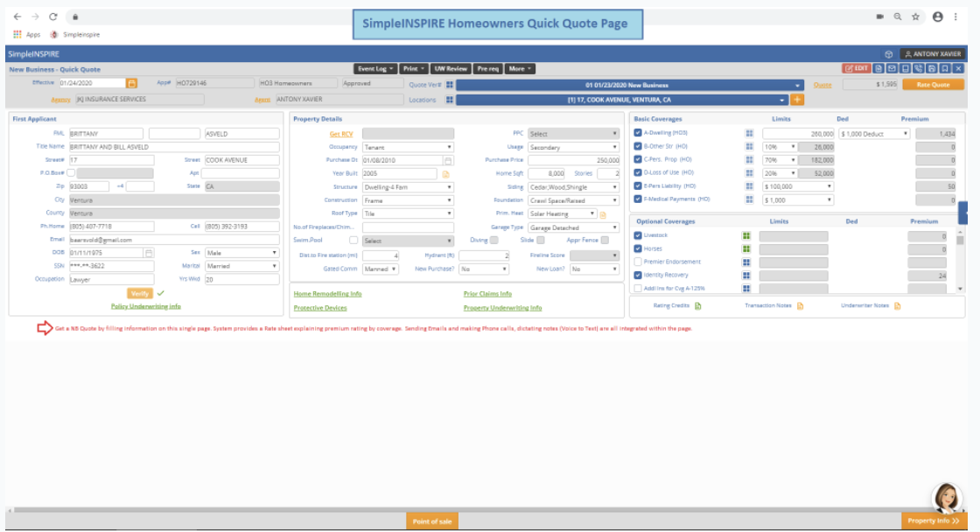This screenshot has width=980, height=532.
Task: Check the P.O.Box# checkbox
Action: (71, 173)
